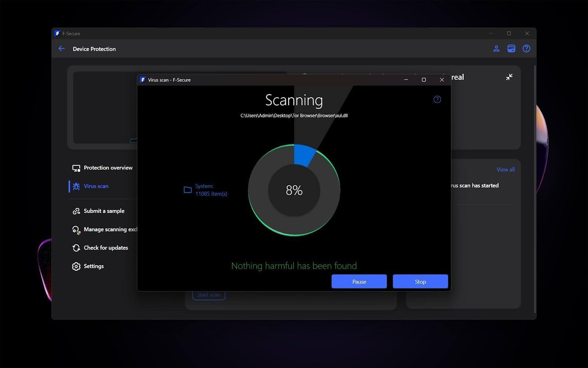Screen dimensions: 588x368
Task: Stop the virus scan
Action: (x=420, y=282)
